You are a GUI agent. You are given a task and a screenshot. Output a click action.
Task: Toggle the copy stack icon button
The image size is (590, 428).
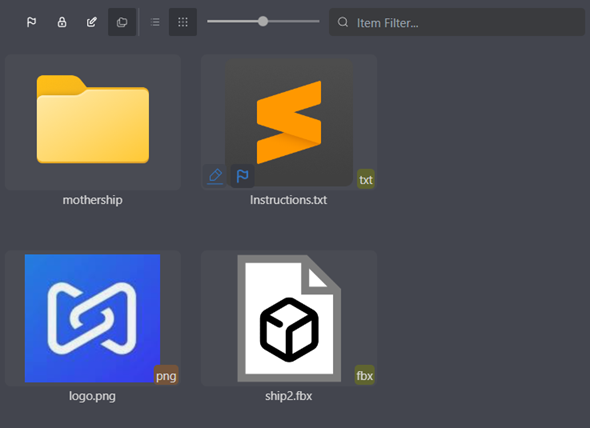pos(122,22)
